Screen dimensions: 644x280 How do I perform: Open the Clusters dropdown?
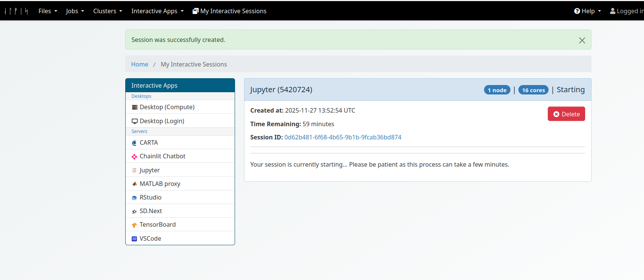pos(108,11)
